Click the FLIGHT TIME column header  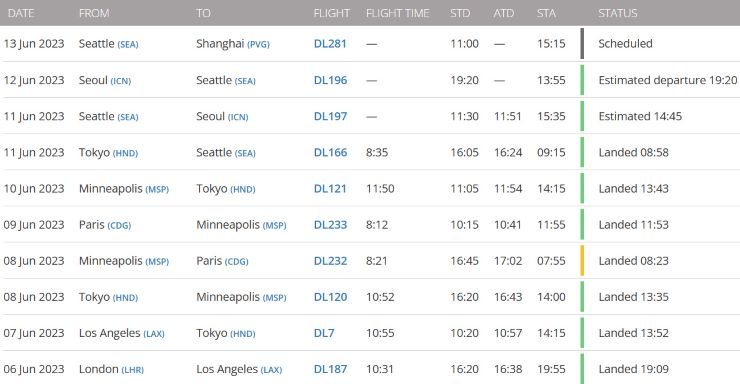[x=397, y=13]
